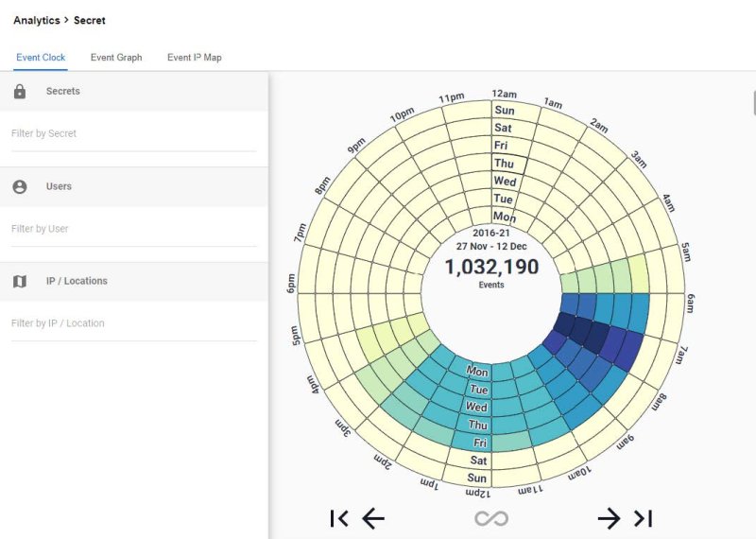Click Analytics in the breadcrumb
The height and width of the screenshot is (539, 756).
point(37,20)
